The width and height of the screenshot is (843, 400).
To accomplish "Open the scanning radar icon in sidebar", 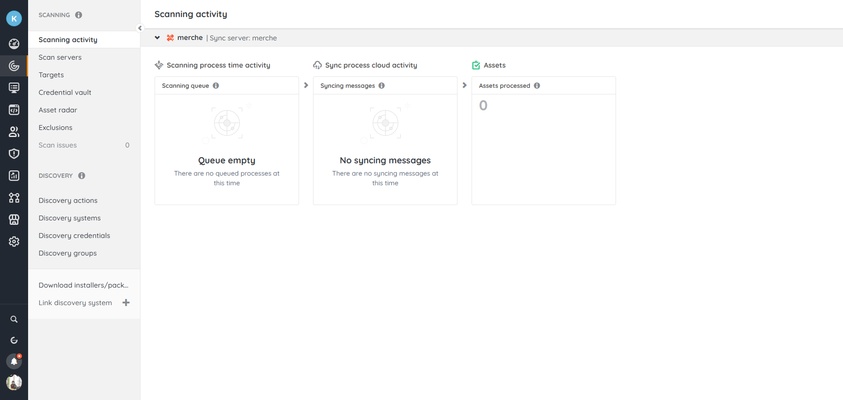I will point(14,66).
